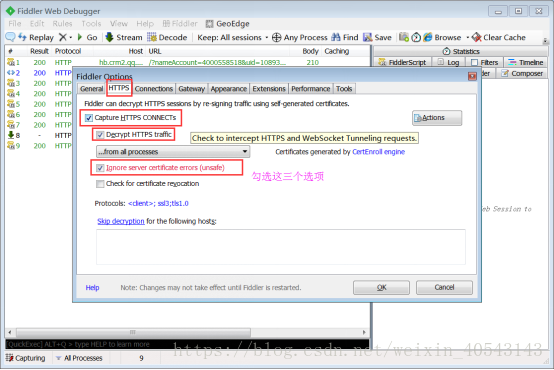Open the Composer tab
Viewport: 554px width, 370px height.
[522, 73]
